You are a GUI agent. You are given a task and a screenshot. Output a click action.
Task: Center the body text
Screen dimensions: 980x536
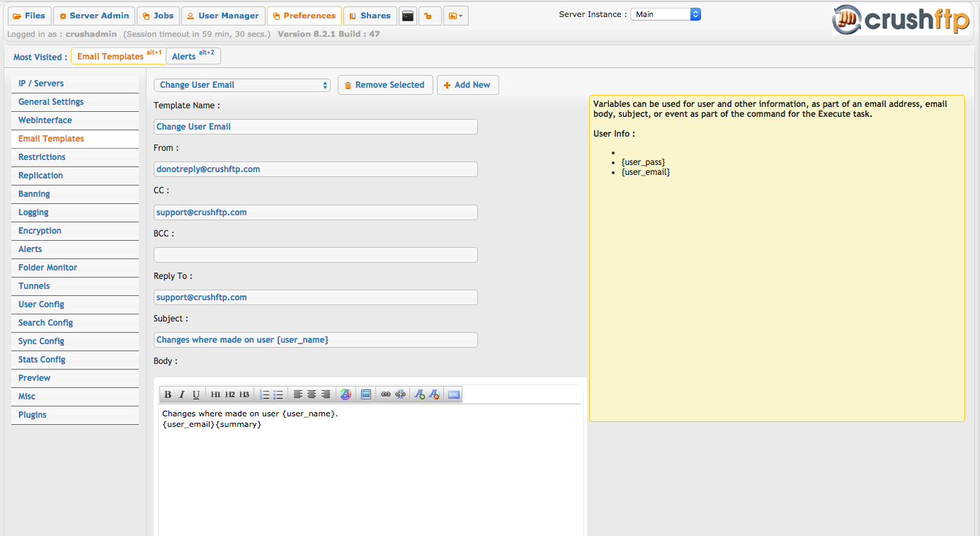(312, 394)
